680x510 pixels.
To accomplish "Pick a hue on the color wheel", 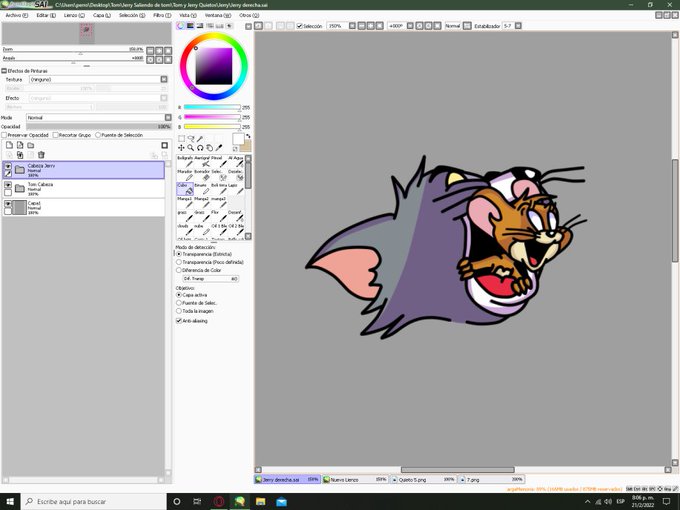I will (x=214, y=68).
